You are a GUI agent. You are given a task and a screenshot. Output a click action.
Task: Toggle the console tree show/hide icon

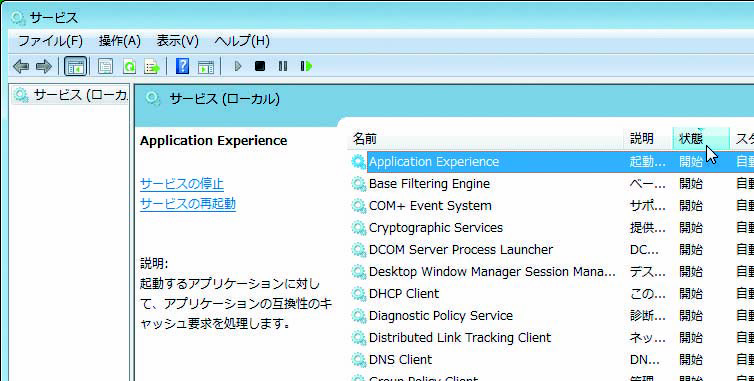[75, 66]
